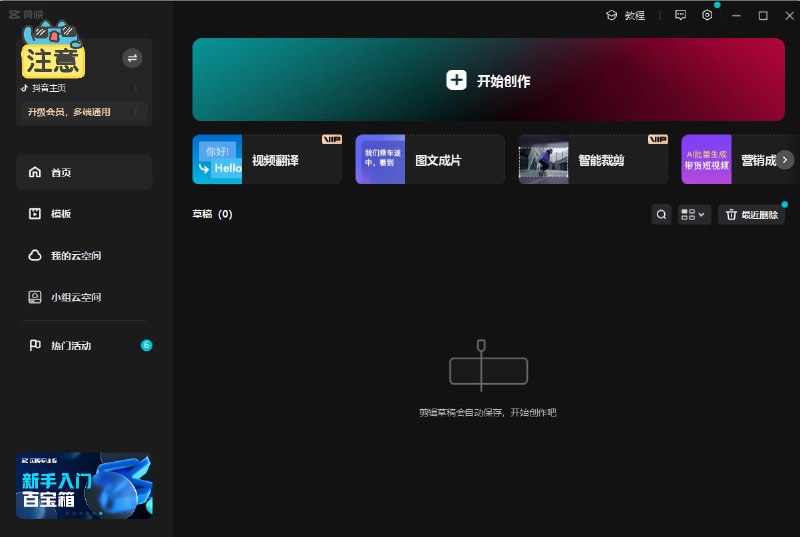Go to 模板 templates in sidebar

click(x=84, y=214)
